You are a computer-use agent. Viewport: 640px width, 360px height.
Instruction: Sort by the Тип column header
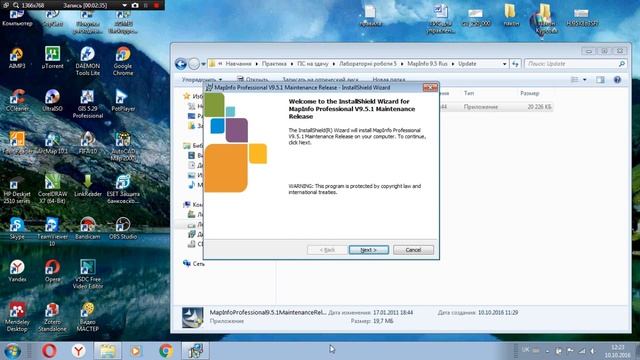469,93
